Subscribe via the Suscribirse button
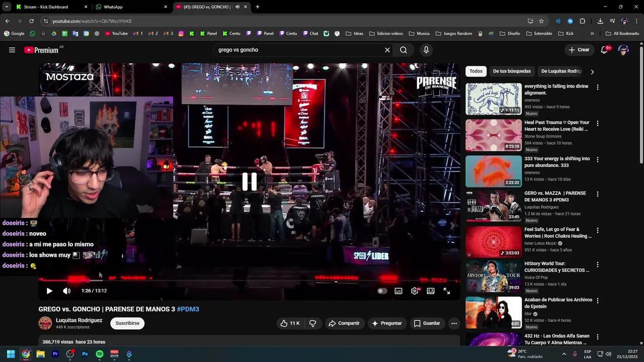 pos(127,323)
